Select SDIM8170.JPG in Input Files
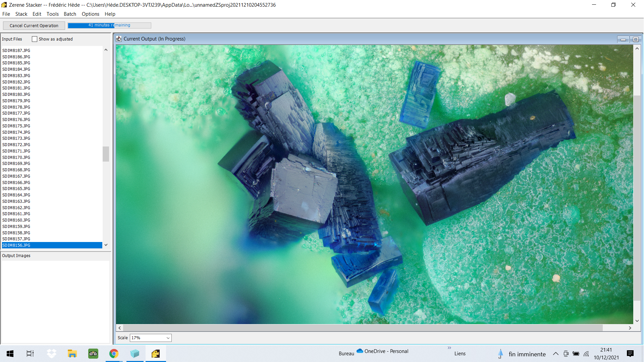This screenshot has height=362, width=644. coord(16,157)
